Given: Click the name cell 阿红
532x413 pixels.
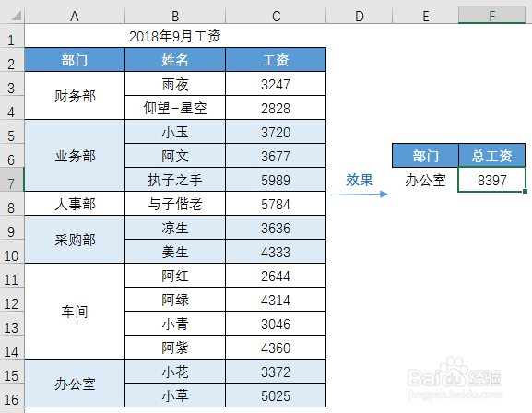Looking at the screenshot, I should point(175,276).
